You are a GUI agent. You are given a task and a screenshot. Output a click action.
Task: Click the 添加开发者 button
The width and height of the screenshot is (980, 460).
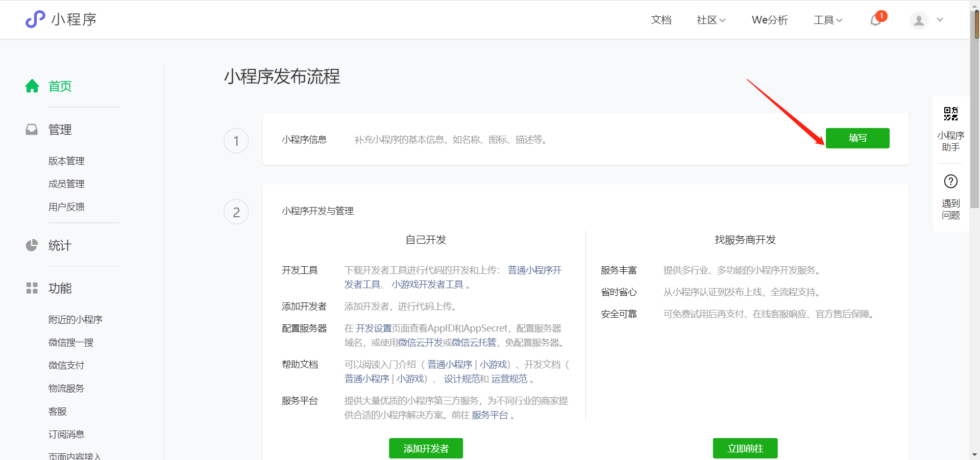[426, 448]
